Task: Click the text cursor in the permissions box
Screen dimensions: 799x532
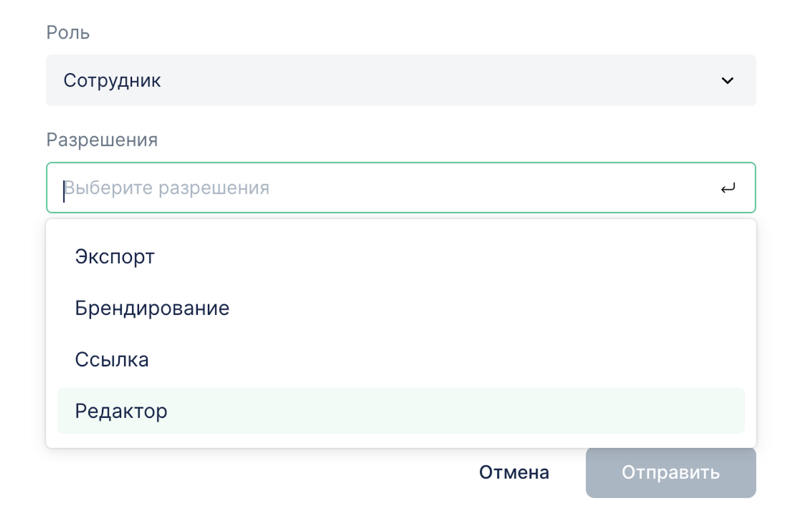Action: (x=64, y=191)
